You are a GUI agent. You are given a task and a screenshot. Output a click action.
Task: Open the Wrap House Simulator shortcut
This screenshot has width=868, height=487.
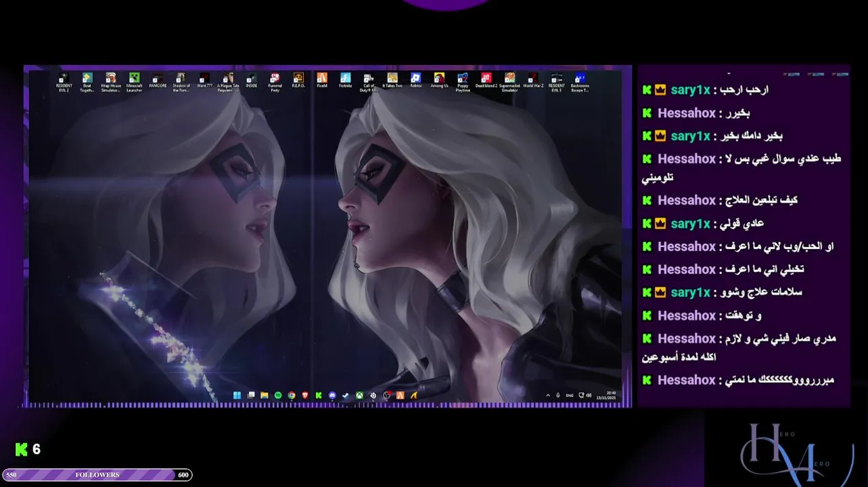(x=111, y=82)
